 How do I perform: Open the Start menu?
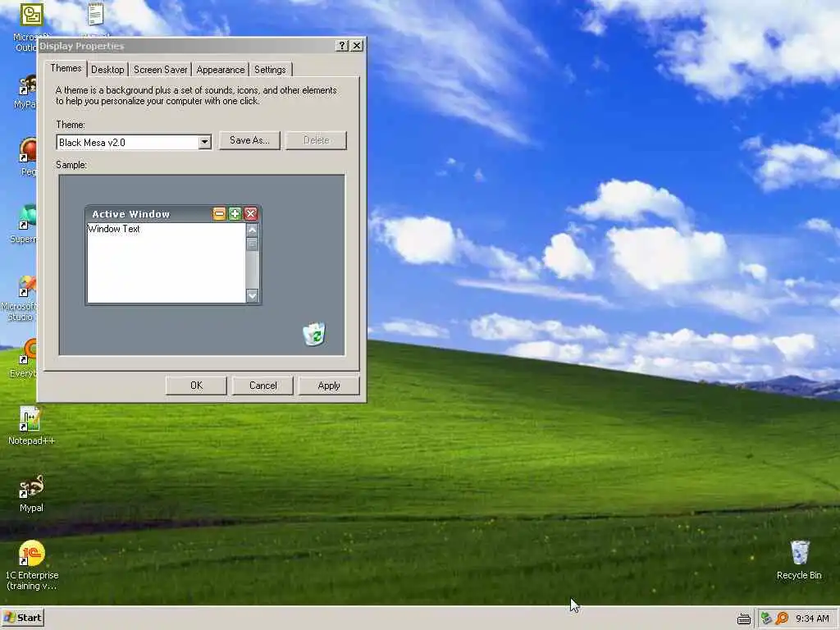[22, 618]
